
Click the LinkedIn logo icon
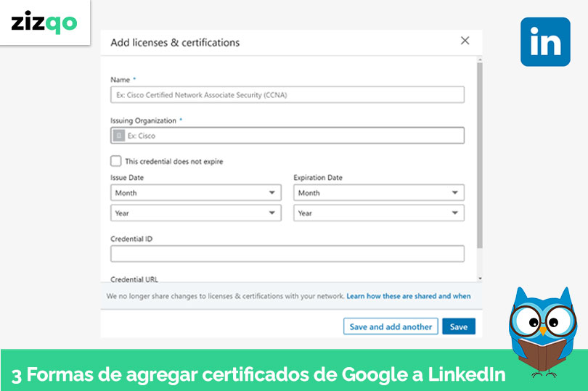click(x=545, y=41)
